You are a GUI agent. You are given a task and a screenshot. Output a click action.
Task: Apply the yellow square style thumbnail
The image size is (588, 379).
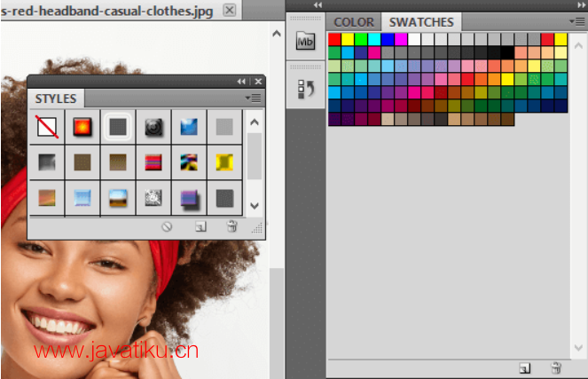pyautogui.click(x=224, y=162)
